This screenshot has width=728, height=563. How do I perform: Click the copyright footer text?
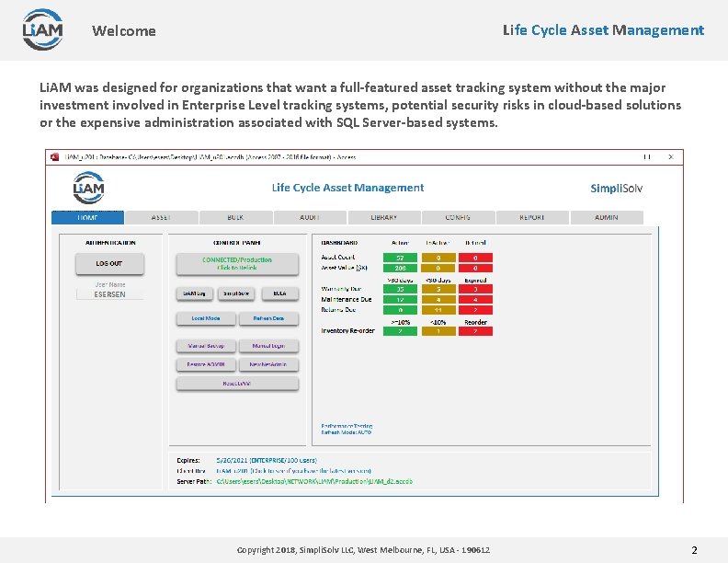[363, 549]
